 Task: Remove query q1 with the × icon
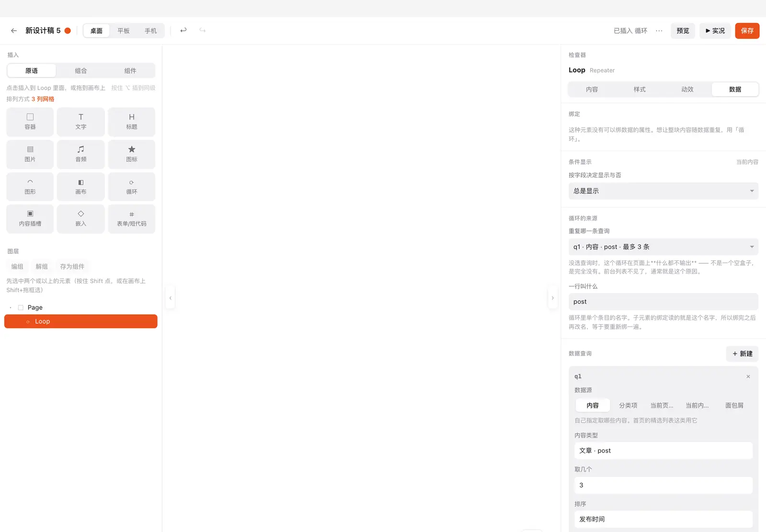(748, 376)
